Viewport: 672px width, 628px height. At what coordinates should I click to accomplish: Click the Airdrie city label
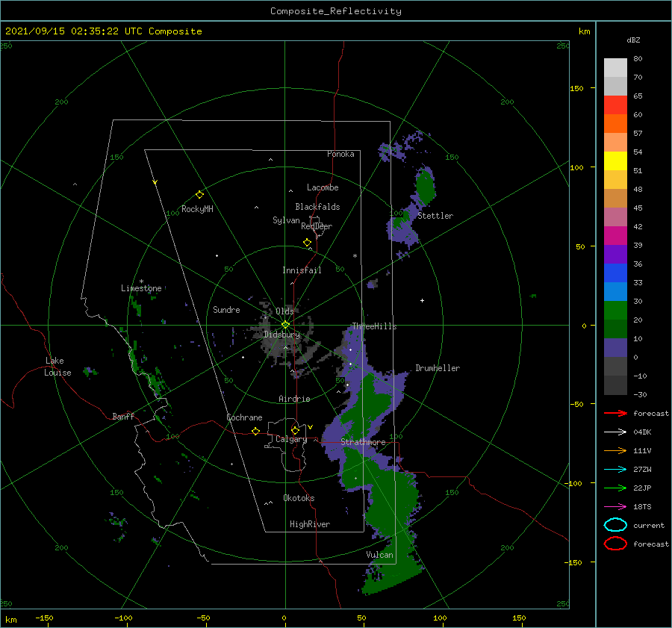point(294,399)
